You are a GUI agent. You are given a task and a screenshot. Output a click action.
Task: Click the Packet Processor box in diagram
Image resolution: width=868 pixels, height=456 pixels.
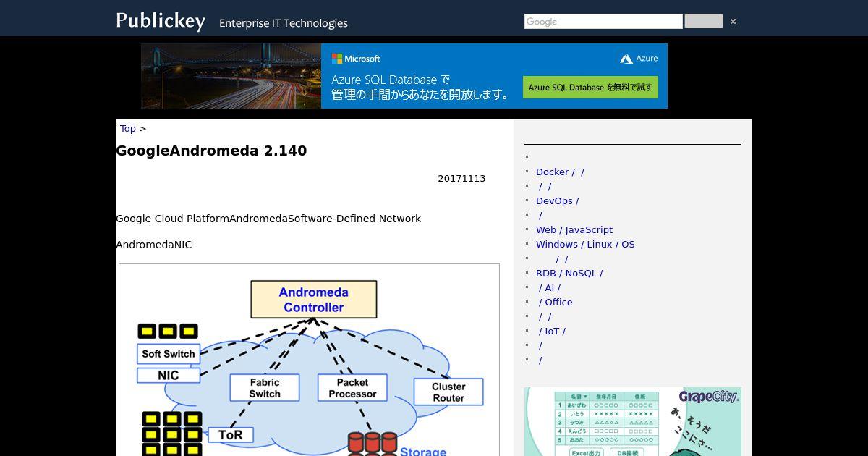point(352,388)
